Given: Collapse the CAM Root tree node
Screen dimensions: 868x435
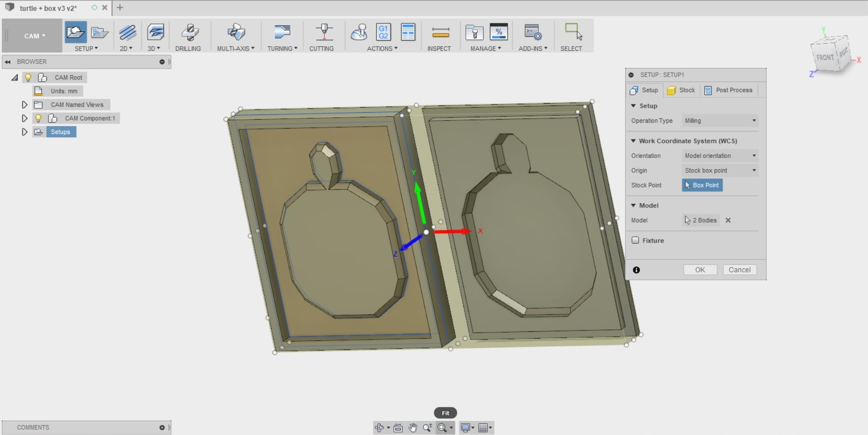Looking at the screenshot, I should (x=14, y=78).
